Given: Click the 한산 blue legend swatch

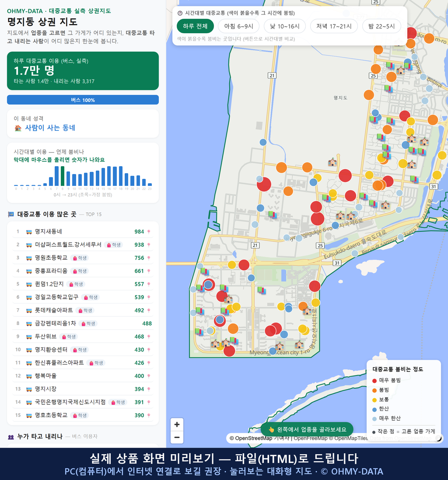Looking at the screenshot, I should click(x=374, y=409).
